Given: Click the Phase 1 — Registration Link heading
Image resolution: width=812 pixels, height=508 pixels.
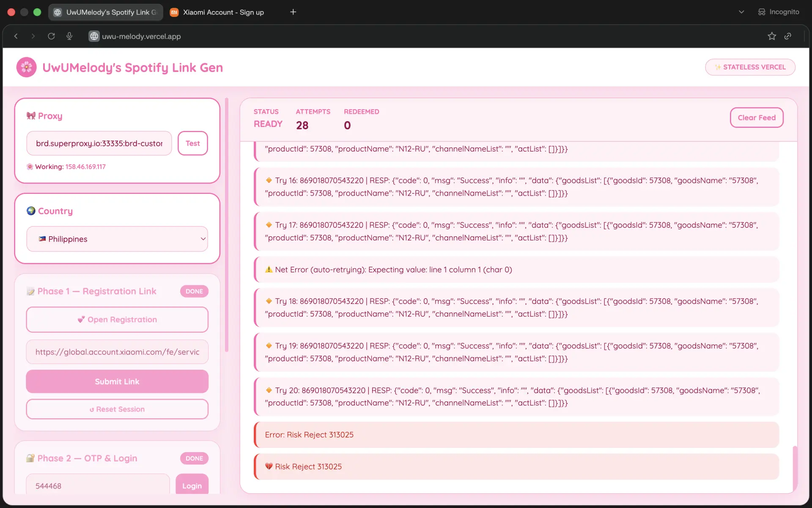Looking at the screenshot, I should (x=97, y=291).
